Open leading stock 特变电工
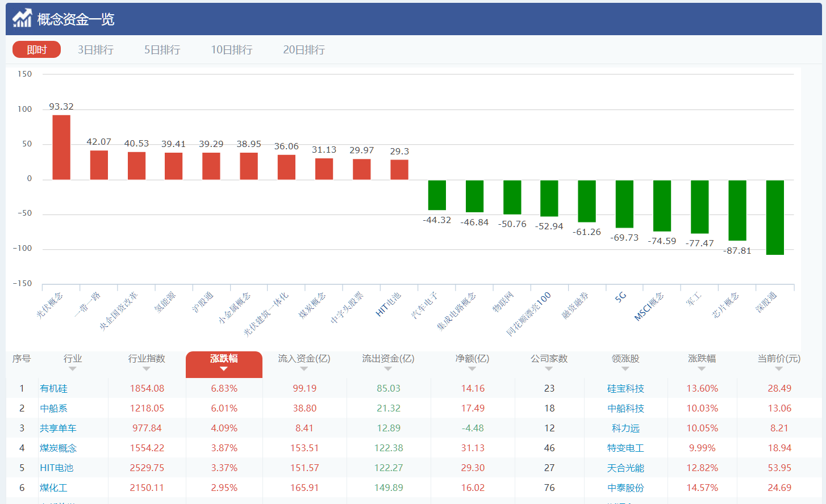 tap(625, 448)
